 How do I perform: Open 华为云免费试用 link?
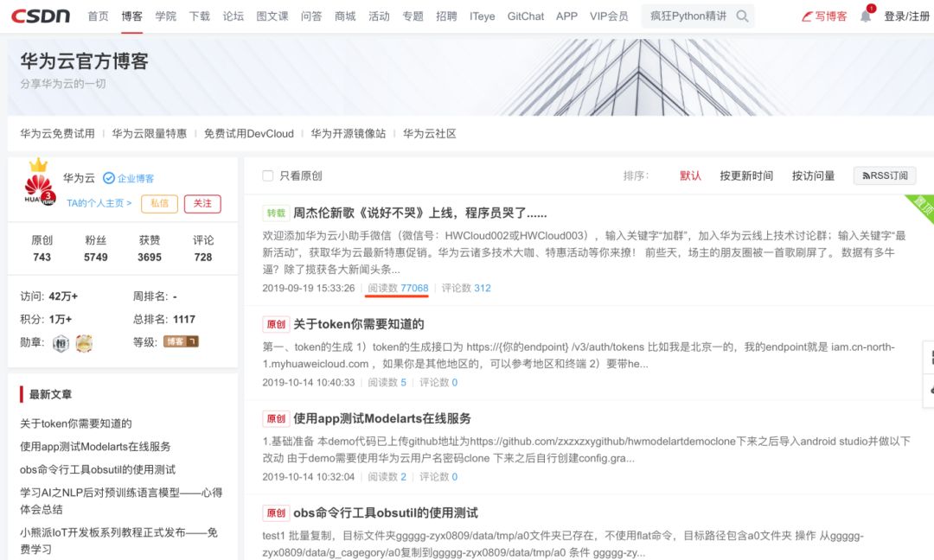[x=57, y=133]
